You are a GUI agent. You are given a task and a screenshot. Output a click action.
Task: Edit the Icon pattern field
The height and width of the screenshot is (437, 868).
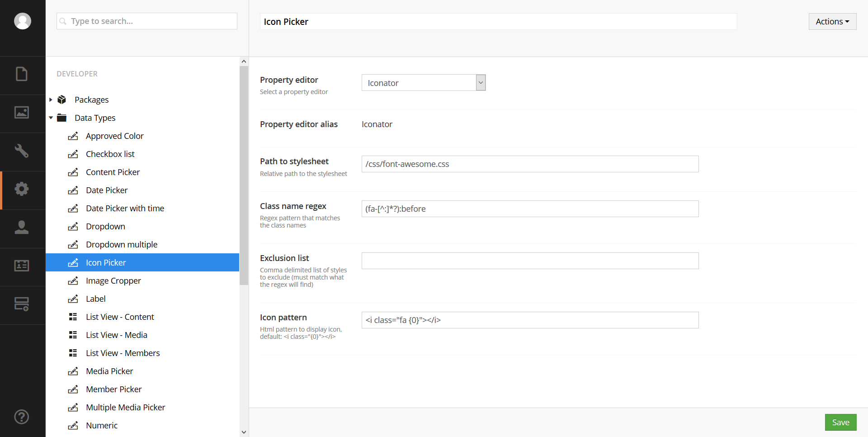[530, 320]
